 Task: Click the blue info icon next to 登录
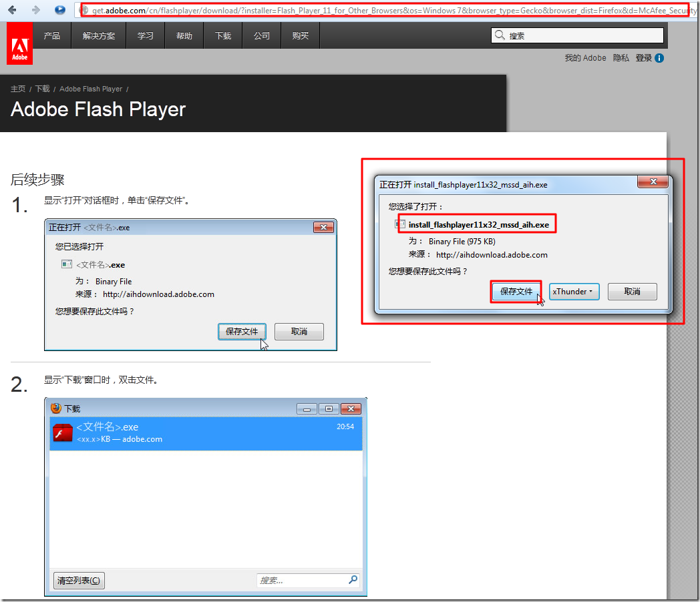[659, 58]
